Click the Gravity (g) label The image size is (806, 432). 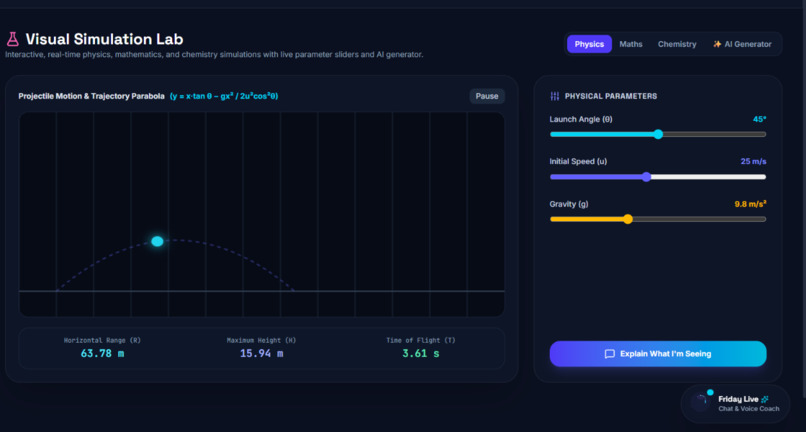pos(569,204)
